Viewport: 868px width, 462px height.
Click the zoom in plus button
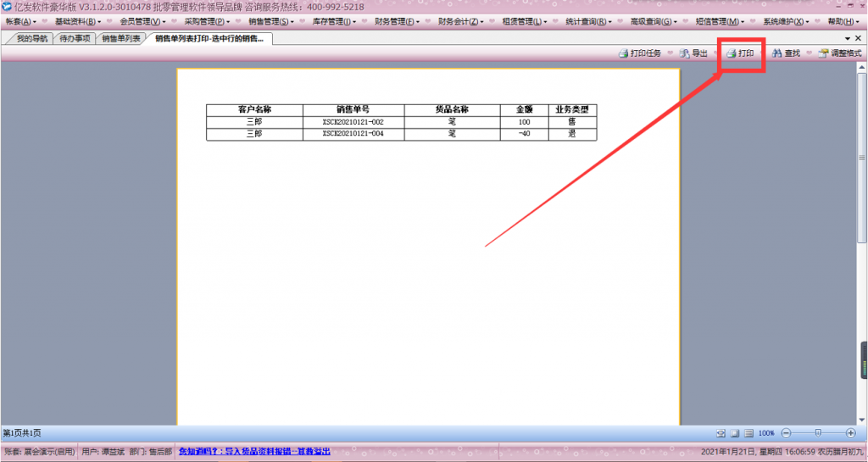coord(851,433)
